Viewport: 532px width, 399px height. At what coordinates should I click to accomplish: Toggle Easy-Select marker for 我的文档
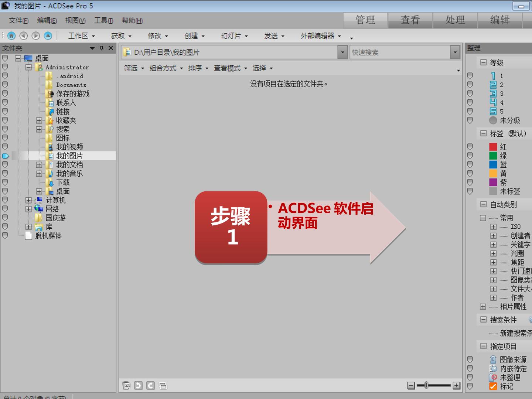coord(5,165)
